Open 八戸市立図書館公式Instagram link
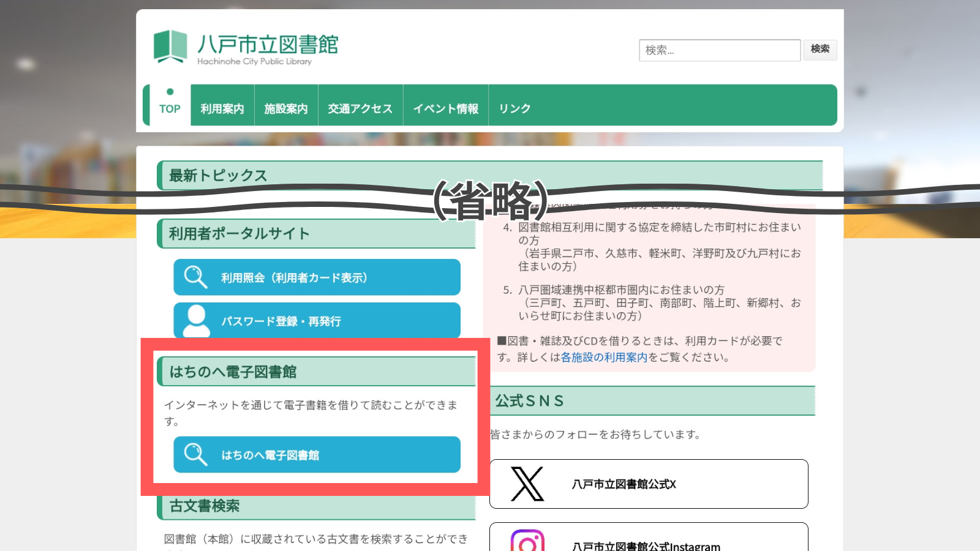The image size is (980, 551). [x=646, y=545]
